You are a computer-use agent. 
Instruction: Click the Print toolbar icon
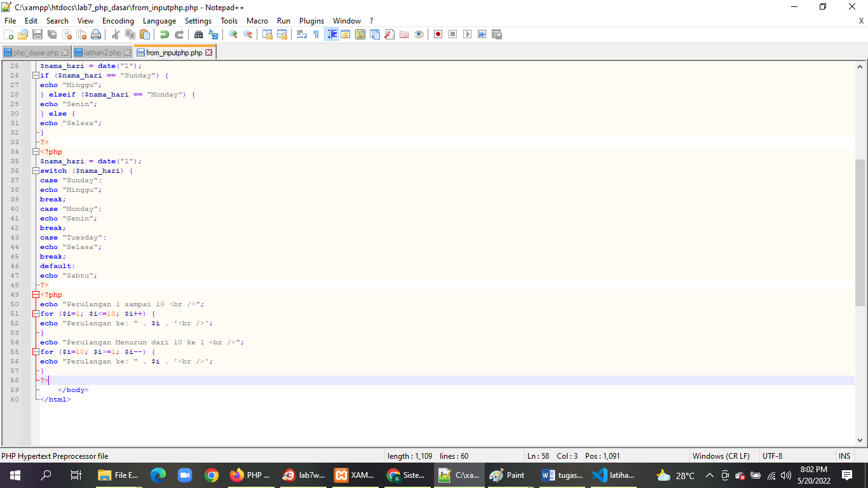96,34
